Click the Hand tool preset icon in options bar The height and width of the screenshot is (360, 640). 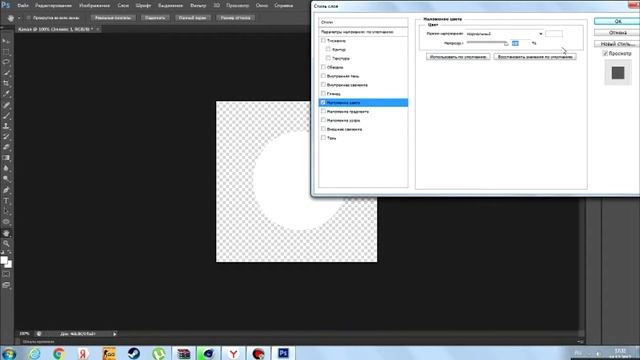point(11,18)
